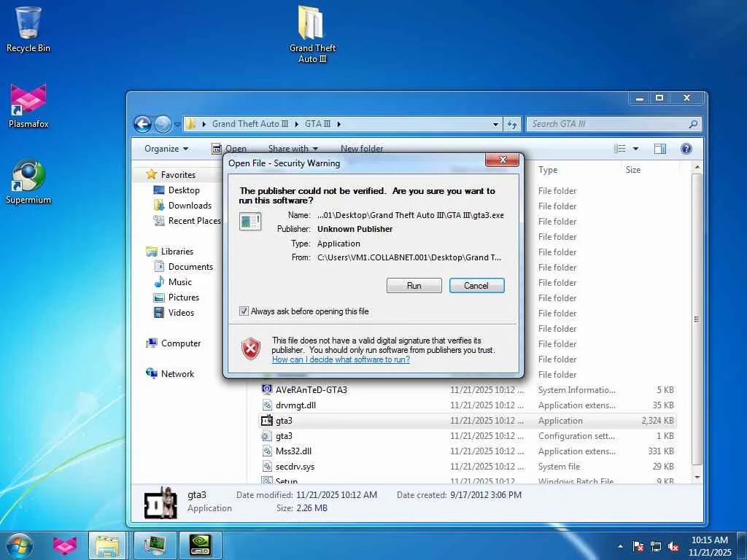Open Plasmafox from the taskbar
747x560 pixels.
(65, 545)
